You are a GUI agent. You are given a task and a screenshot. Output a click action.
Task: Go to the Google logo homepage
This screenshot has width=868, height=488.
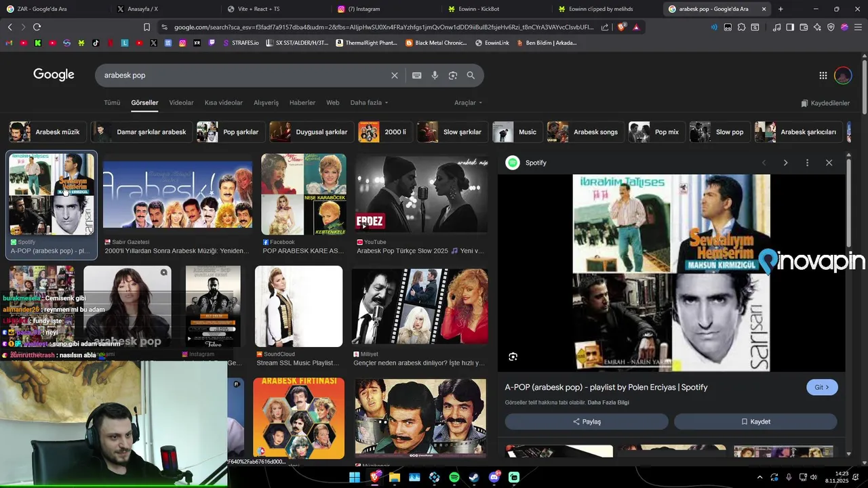coord(54,75)
